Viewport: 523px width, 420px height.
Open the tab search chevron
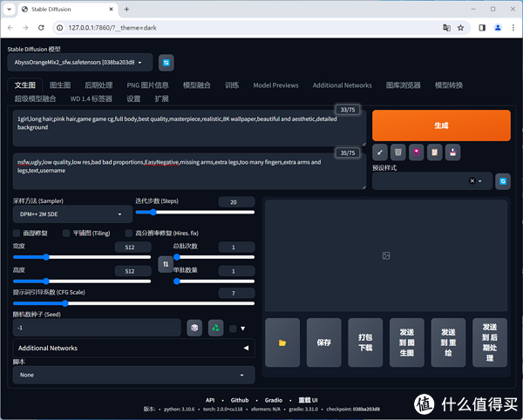9,10
